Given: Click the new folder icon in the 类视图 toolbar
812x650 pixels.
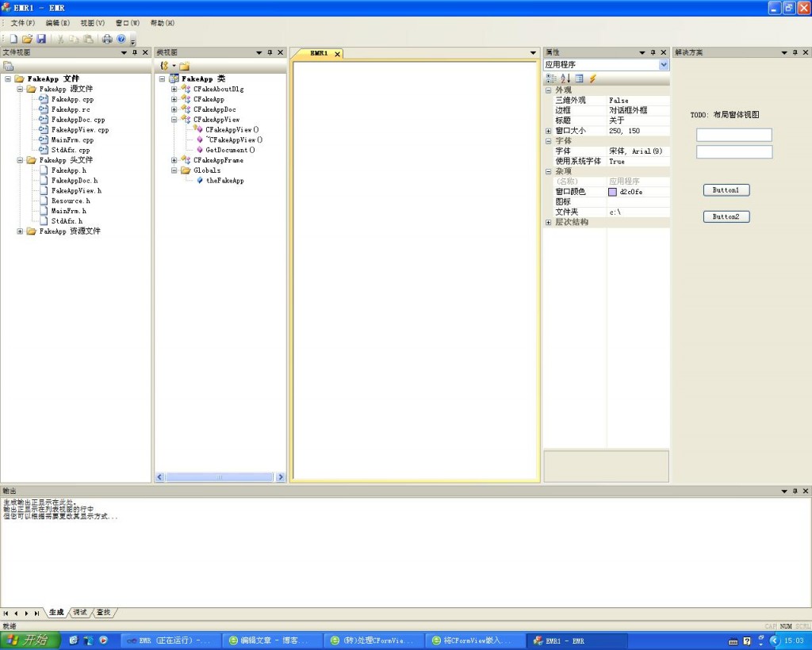Looking at the screenshot, I should click(x=184, y=66).
